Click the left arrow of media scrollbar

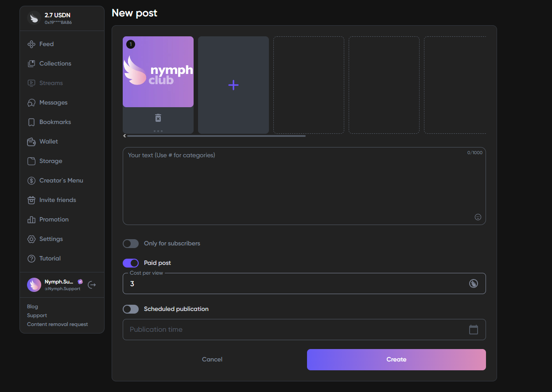click(124, 136)
